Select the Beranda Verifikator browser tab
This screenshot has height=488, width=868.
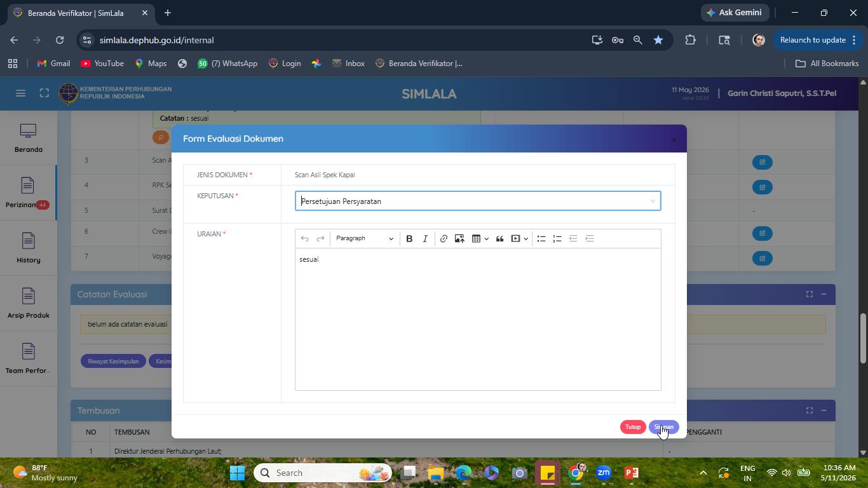coord(80,13)
